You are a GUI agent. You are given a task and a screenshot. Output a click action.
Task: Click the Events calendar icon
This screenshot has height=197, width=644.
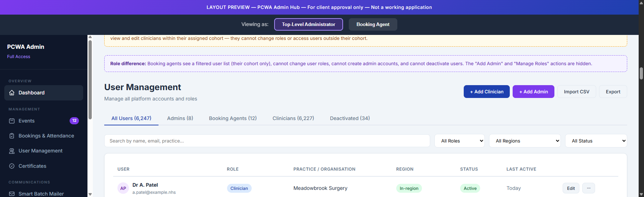point(12,121)
